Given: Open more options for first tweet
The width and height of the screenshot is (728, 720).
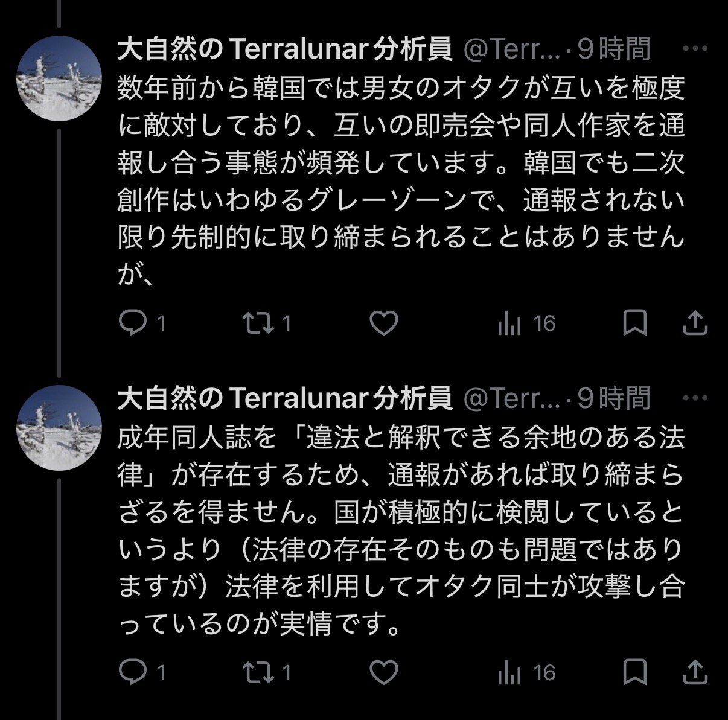Looking at the screenshot, I should [x=694, y=49].
